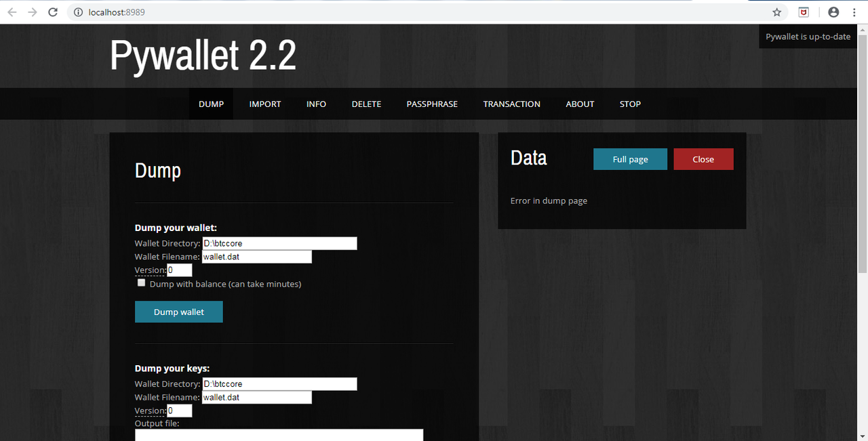
Task: Open the PASSPHRASE tab
Action: pos(432,104)
